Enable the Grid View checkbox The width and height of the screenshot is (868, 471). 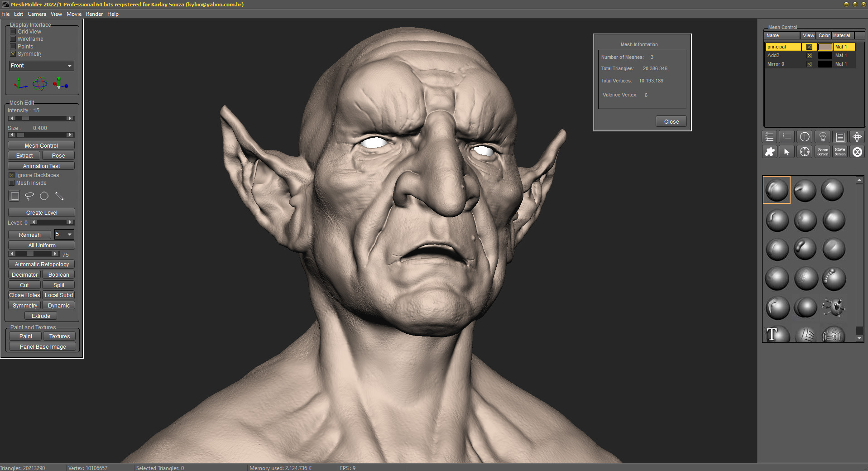[x=13, y=32]
